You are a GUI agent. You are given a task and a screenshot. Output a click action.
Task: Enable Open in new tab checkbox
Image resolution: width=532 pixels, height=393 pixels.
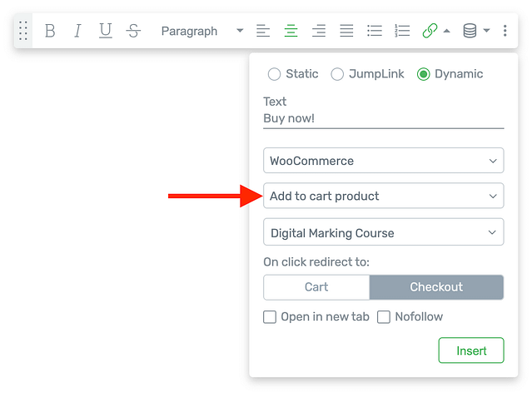click(x=270, y=316)
